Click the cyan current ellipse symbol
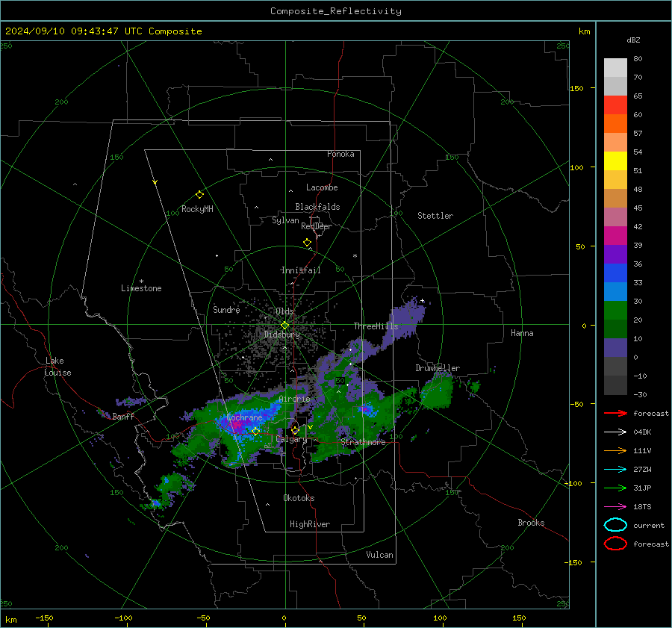Viewport: 672px width, 628px height. (x=615, y=525)
